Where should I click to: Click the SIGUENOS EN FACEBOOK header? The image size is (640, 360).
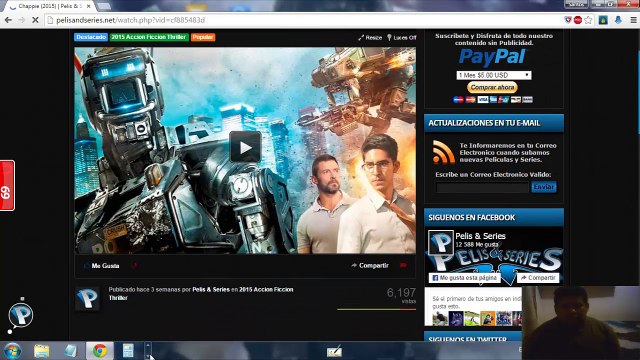pos(494,218)
